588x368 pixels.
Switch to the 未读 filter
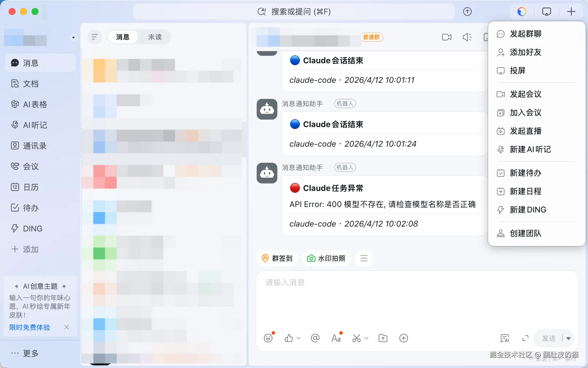pos(155,37)
